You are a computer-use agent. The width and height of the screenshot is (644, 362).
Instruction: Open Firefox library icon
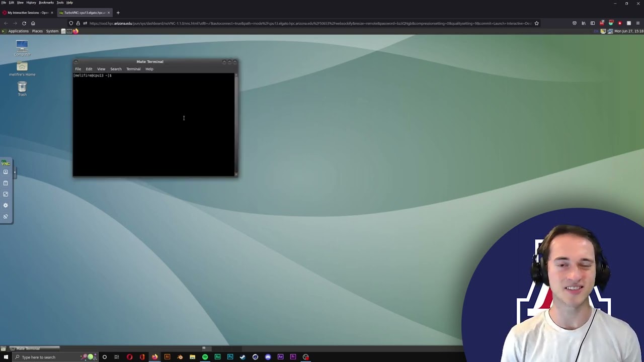[584, 23]
